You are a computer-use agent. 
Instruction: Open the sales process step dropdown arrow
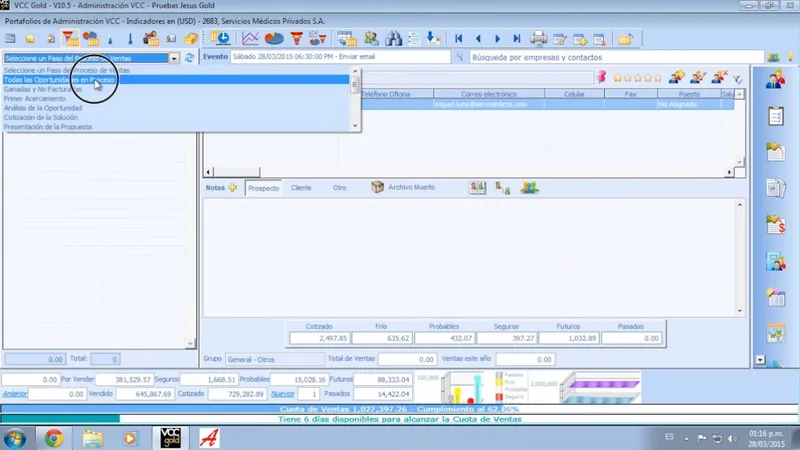tap(174, 58)
